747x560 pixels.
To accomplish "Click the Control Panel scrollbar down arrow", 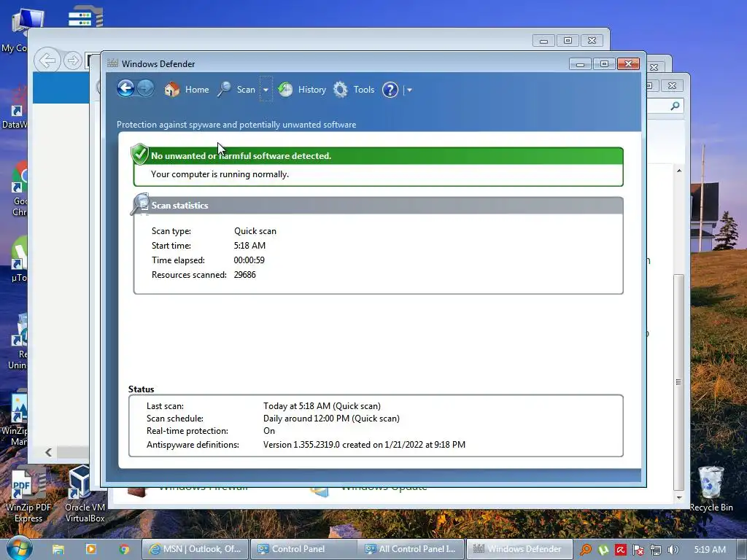I will 679,497.
